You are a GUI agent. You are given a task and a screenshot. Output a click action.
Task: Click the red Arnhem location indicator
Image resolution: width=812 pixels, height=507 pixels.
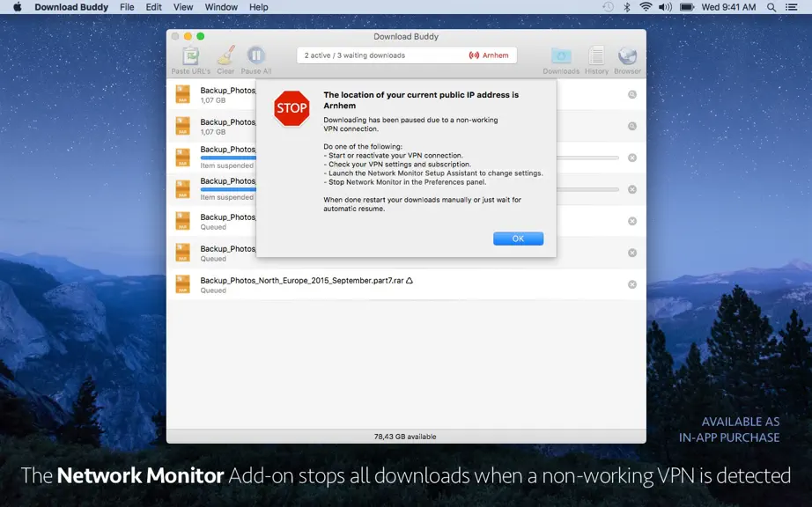pos(488,55)
